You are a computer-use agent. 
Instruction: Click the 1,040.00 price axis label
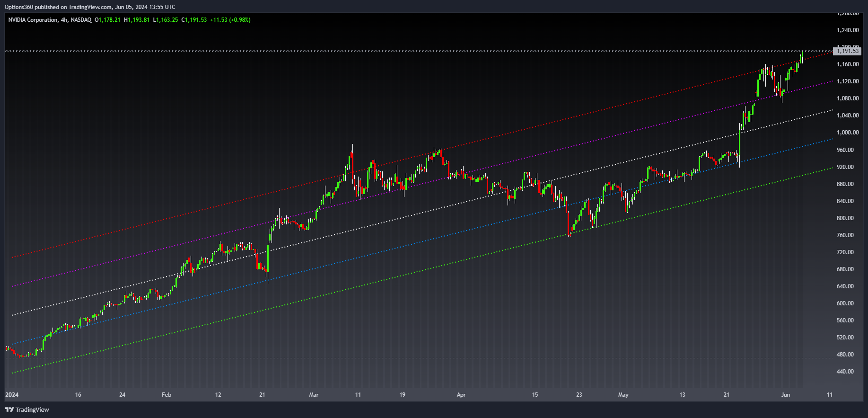click(848, 116)
